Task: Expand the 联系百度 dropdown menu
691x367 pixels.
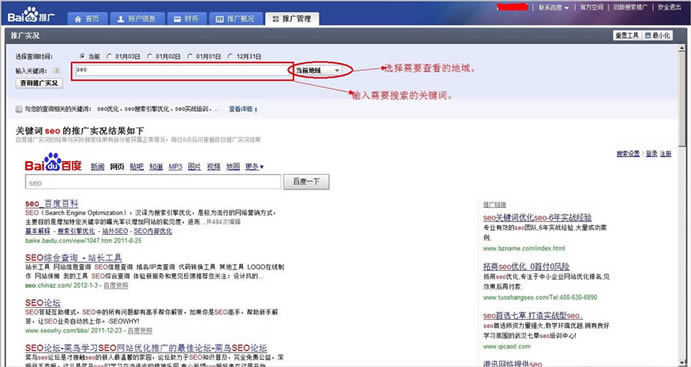Action: click(x=554, y=7)
